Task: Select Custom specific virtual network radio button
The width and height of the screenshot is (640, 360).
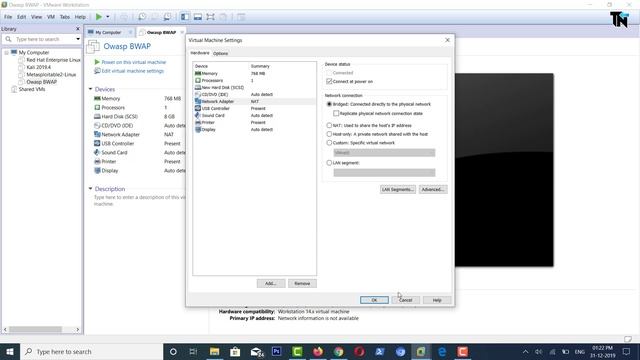Action: click(329, 143)
